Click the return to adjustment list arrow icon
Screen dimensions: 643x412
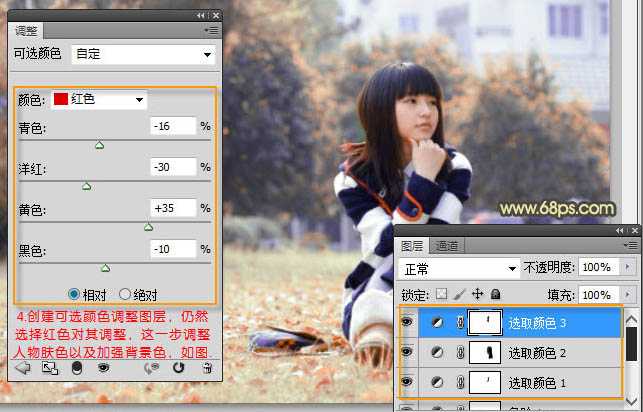23,367
